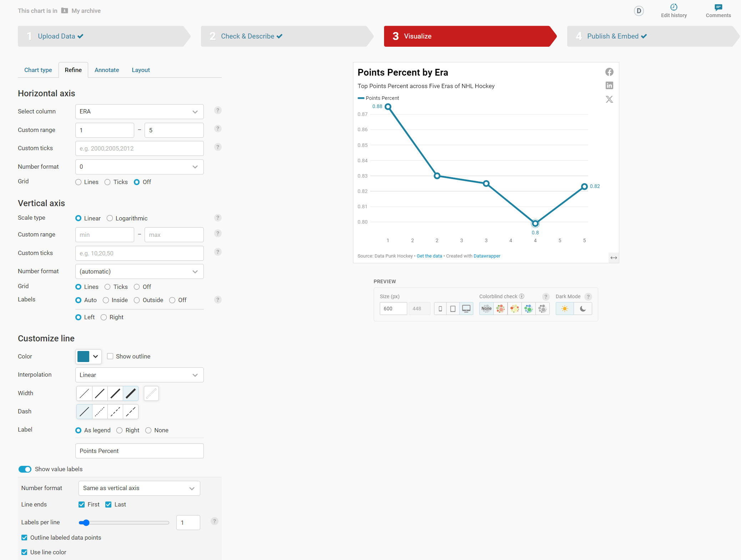Click the Facebook share icon
This screenshot has height=560, width=741.
(609, 72)
